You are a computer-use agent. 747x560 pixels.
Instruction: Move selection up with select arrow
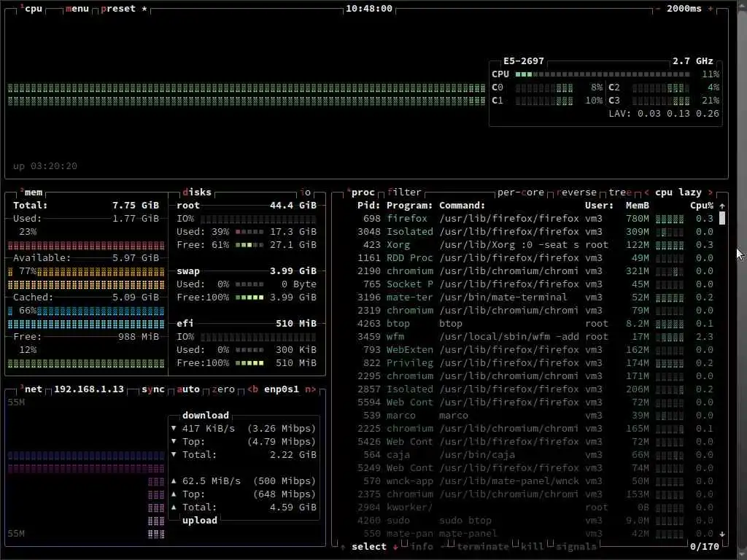[343, 547]
